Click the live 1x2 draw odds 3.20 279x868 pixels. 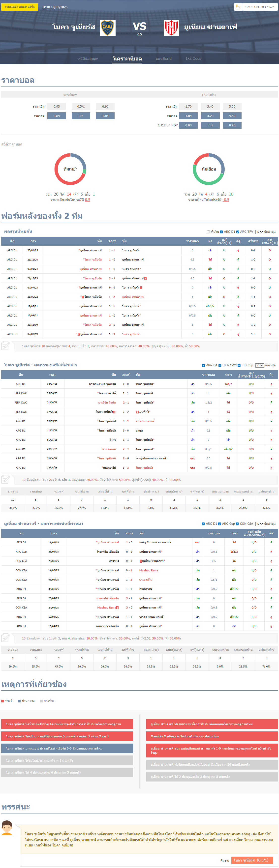[210, 116]
